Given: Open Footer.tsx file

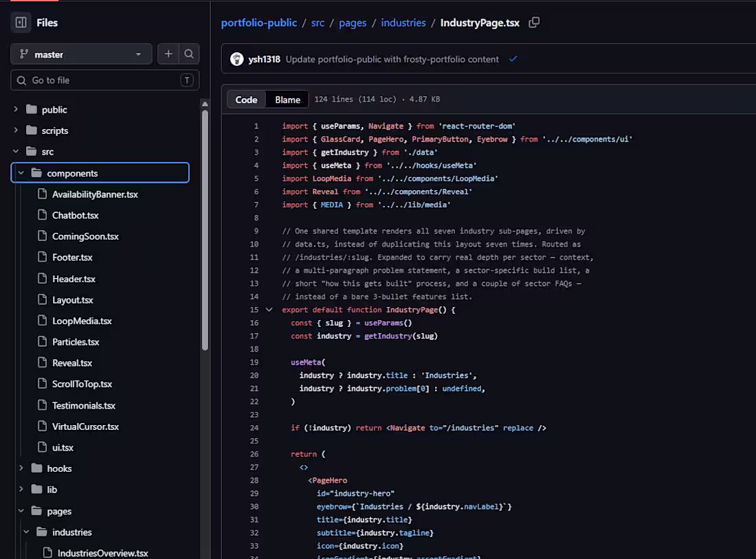Looking at the screenshot, I should point(72,258).
